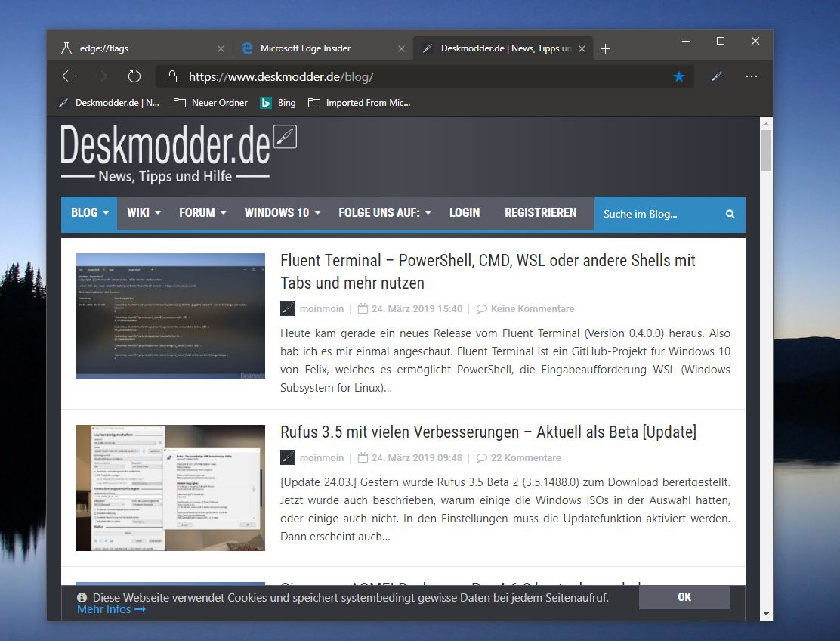Click the pen logo icon beside Deskmodder.de

285,136
